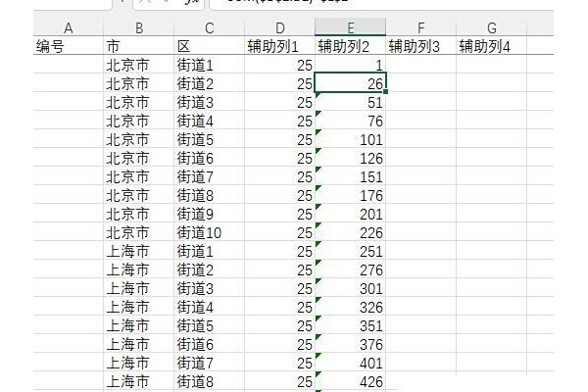Select the cell showing 351
Image resolution: width=588 pixels, height=392 pixels.
[x=350, y=325]
